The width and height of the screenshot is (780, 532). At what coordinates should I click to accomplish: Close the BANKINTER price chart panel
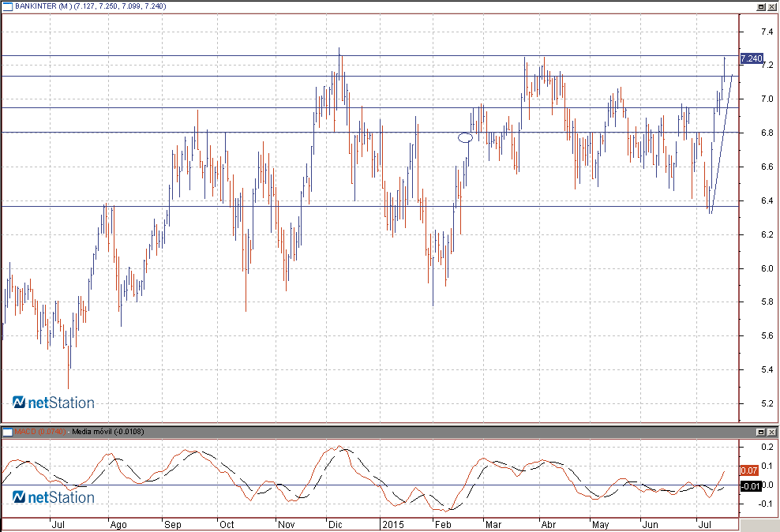[x=772, y=6]
